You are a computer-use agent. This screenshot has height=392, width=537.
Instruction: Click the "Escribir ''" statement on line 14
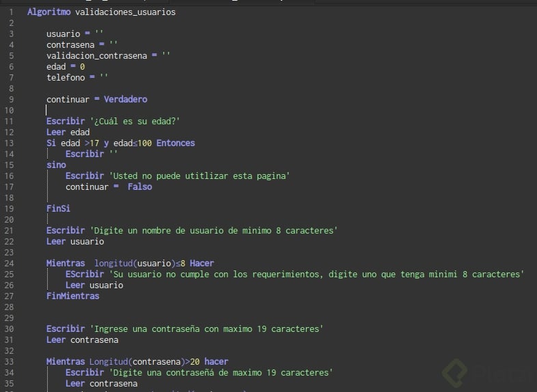point(92,154)
